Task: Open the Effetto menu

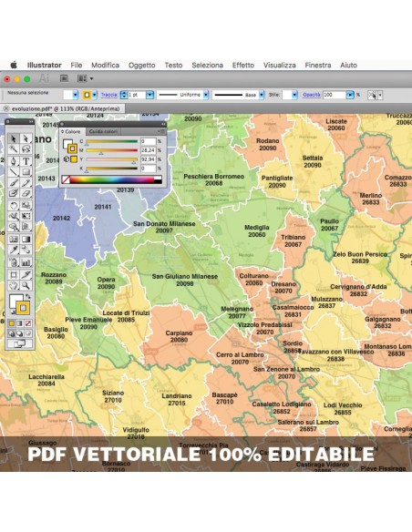Action: (243, 66)
